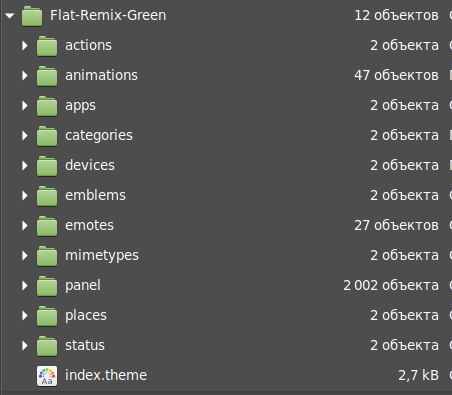This screenshot has width=452, height=395.
Task: Expand the emblems folder
Action: 25,195
